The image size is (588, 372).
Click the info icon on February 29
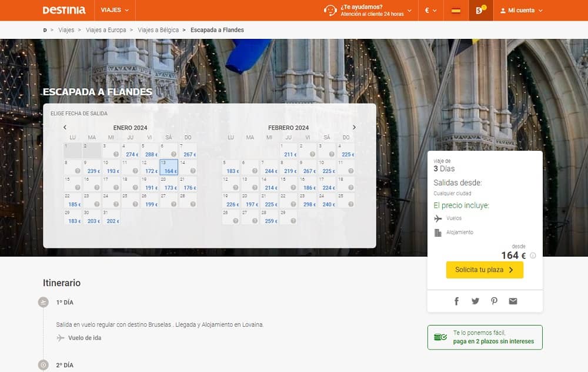point(293,221)
